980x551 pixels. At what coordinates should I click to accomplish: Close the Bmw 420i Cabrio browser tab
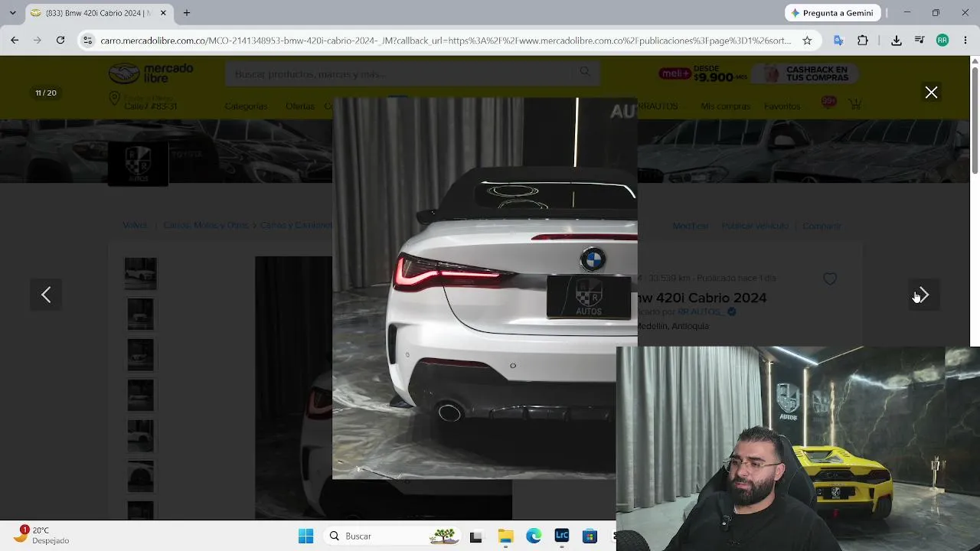tap(163, 13)
